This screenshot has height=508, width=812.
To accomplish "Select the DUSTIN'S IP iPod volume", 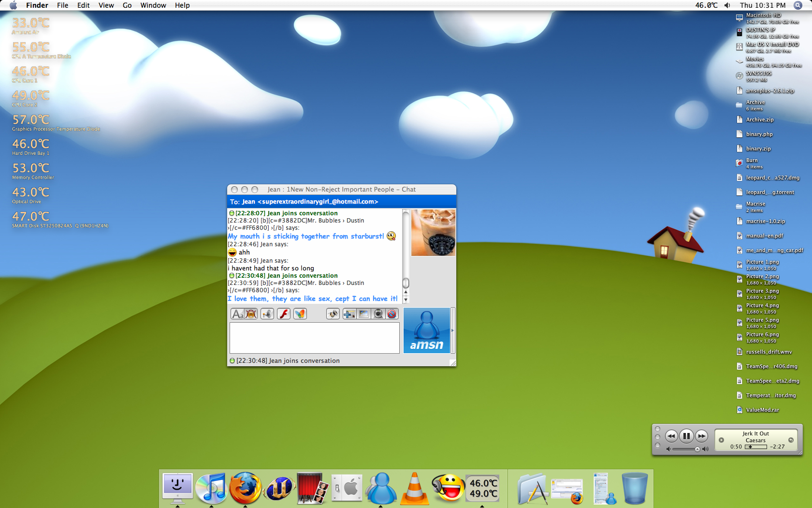I will point(767,33).
